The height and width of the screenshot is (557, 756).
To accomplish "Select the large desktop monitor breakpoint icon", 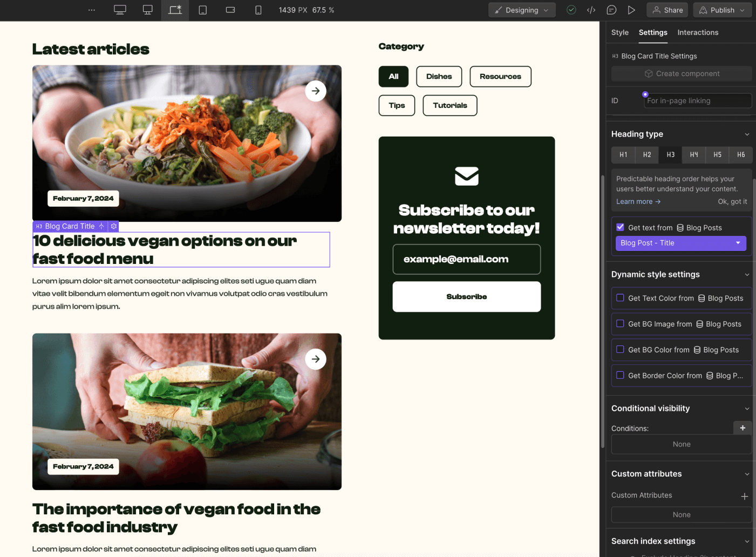I will tap(147, 10).
